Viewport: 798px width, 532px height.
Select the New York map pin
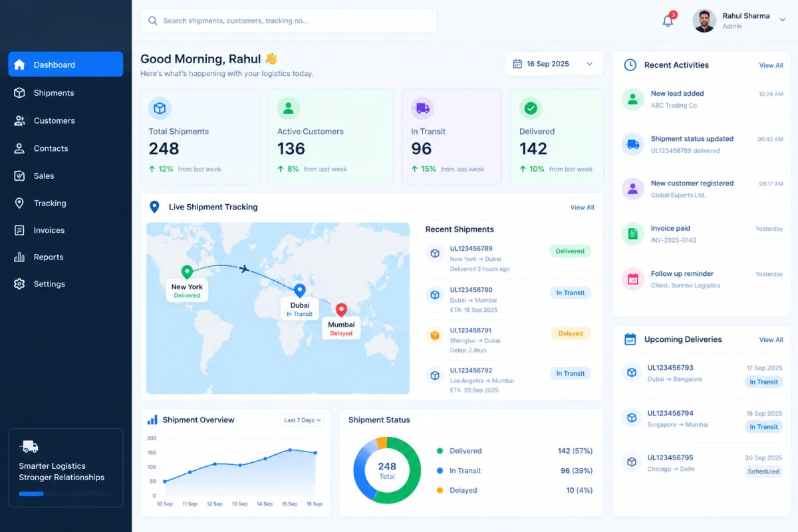(187, 272)
